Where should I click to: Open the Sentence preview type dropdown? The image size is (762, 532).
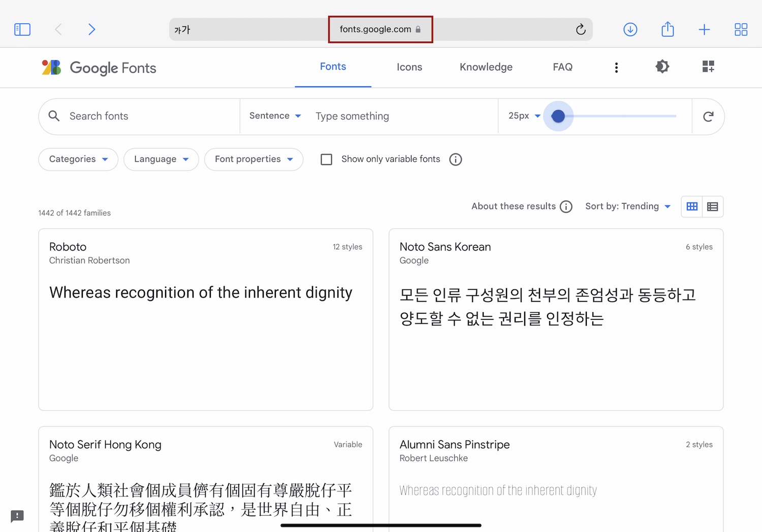click(x=275, y=116)
